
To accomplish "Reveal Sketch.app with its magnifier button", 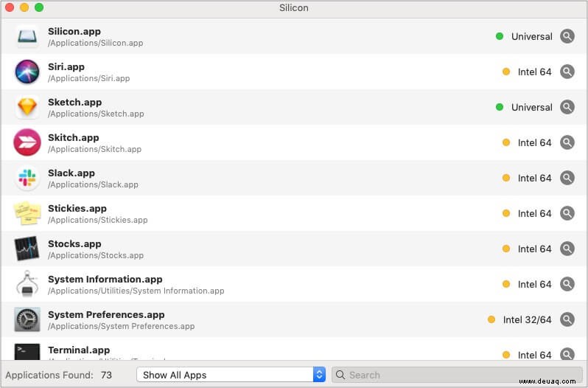I will click(567, 107).
